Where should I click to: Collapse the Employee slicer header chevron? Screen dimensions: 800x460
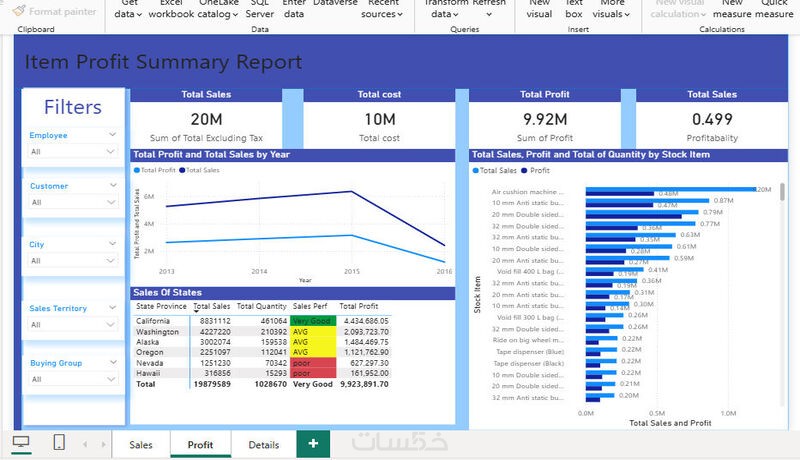tap(113, 135)
